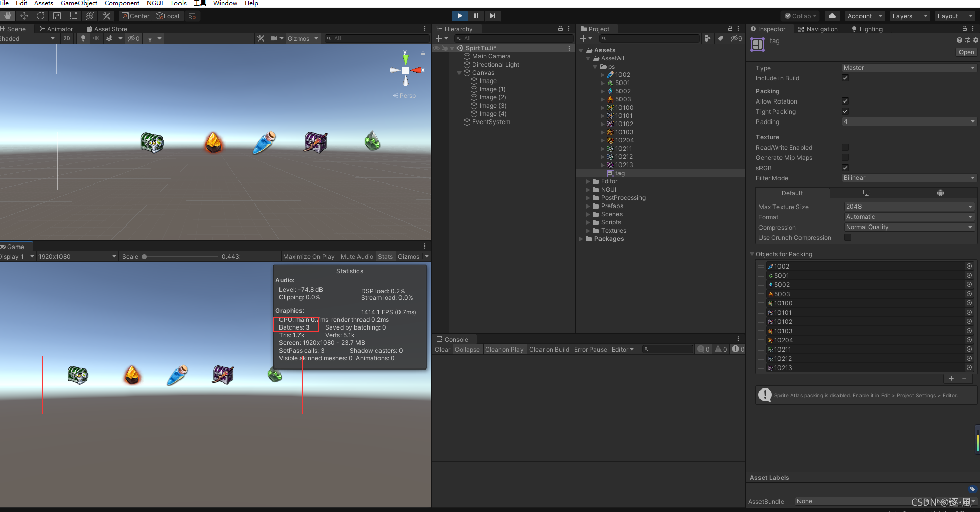
Task: Open Inspector help icon
Action: click(959, 40)
